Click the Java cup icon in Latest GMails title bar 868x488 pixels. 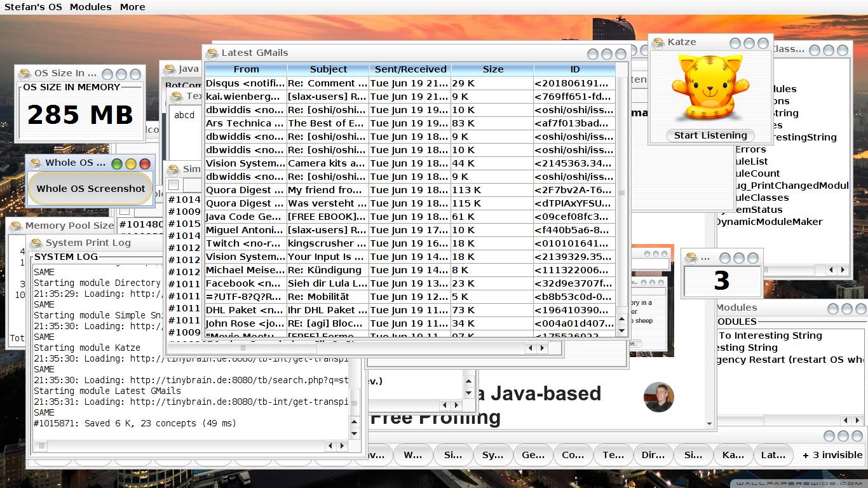click(212, 53)
